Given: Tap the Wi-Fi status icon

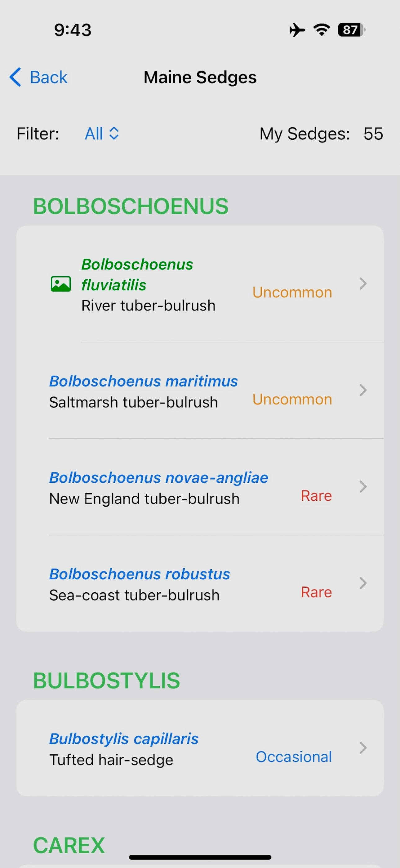Looking at the screenshot, I should click(x=322, y=30).
